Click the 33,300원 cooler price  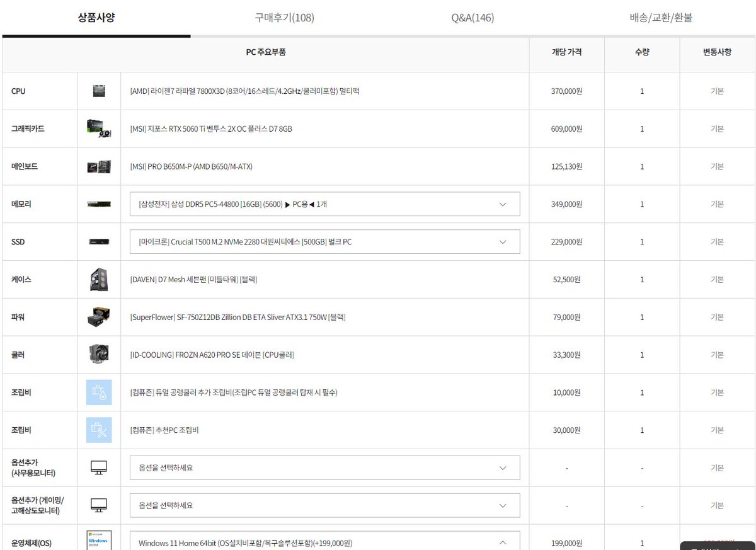click(566, 355)
